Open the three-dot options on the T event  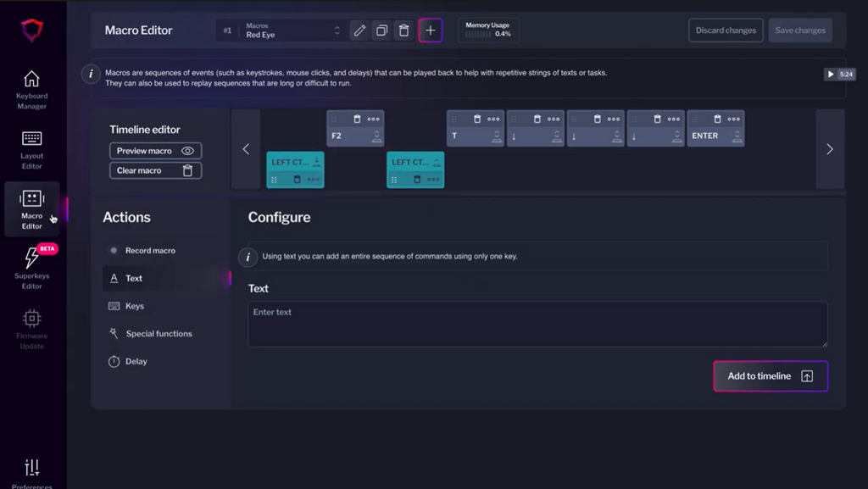[x=493, y=119]
